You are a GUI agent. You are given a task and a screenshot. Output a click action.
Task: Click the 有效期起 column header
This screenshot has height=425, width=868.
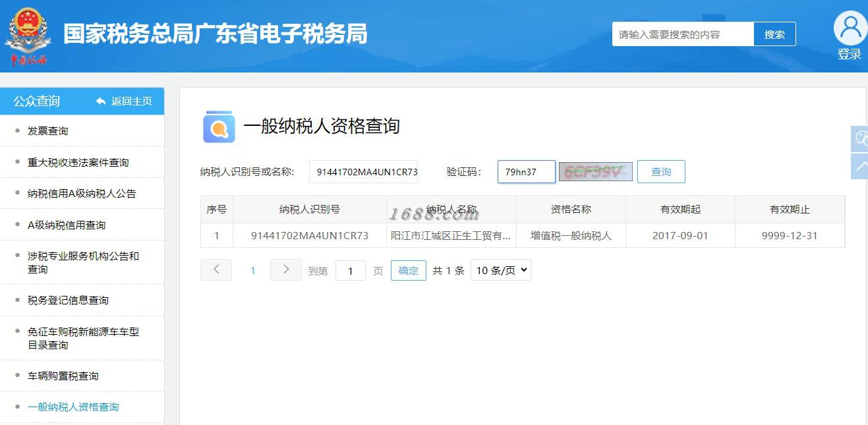click(x=680, y=210)
